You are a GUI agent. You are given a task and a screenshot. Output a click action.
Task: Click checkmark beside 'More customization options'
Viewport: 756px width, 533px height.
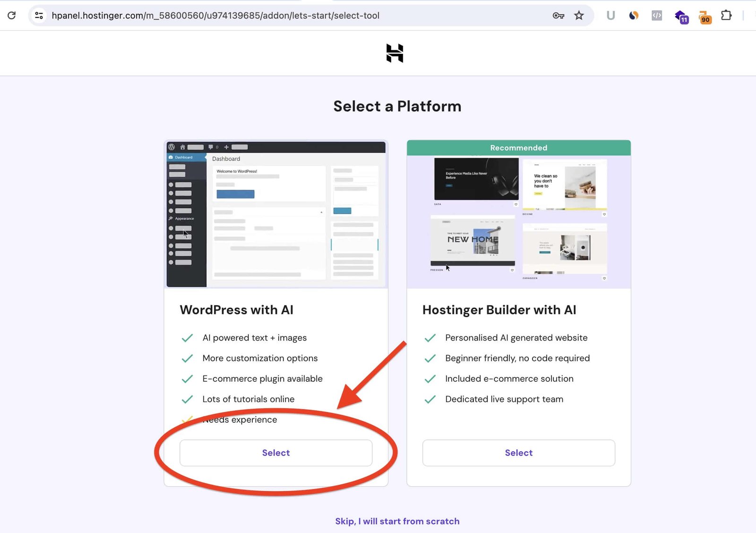tap(187, 358)
